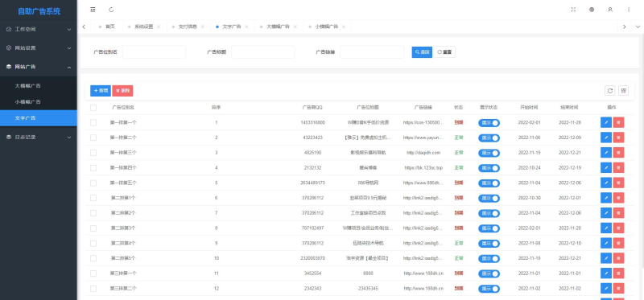The height and width of the screenshot is (300, 644).
Task: Switch to the 首页 tab
Action: 110,27
